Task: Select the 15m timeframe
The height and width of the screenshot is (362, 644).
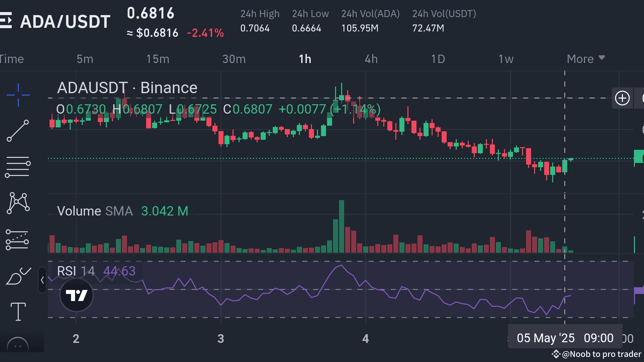Action: (157, 59)
